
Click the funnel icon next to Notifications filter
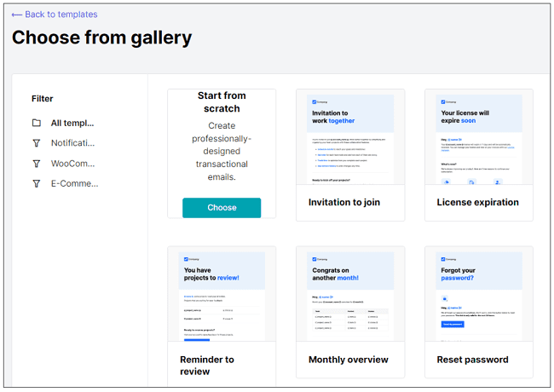tap(36, 143)
